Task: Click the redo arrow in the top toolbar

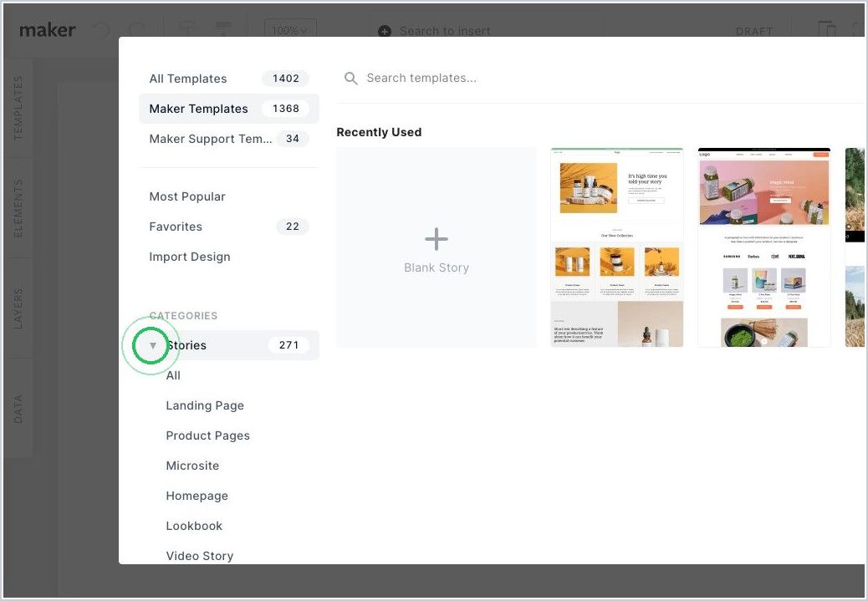Action: 137,30
